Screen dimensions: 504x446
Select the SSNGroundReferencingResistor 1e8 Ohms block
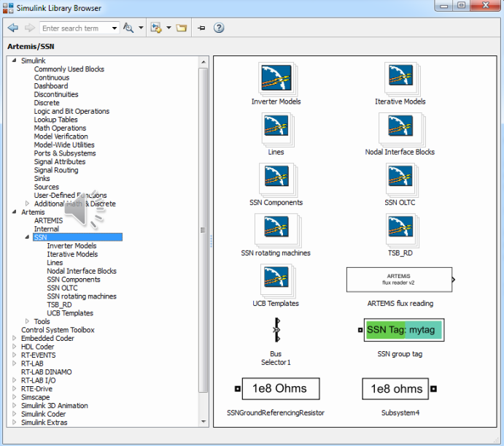click(281, 389)
